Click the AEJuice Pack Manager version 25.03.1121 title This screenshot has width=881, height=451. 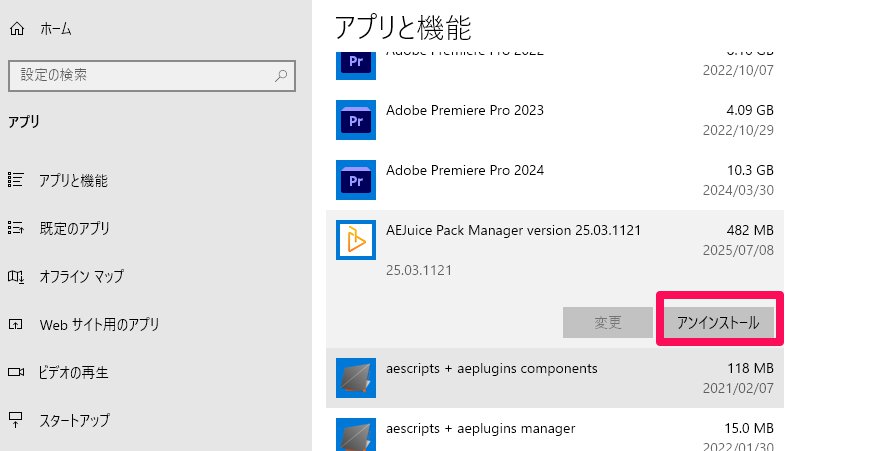(x=513, y=230)
